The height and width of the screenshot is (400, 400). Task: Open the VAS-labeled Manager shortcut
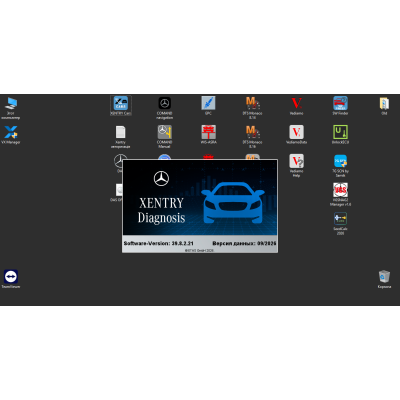[x=340, y=194]
